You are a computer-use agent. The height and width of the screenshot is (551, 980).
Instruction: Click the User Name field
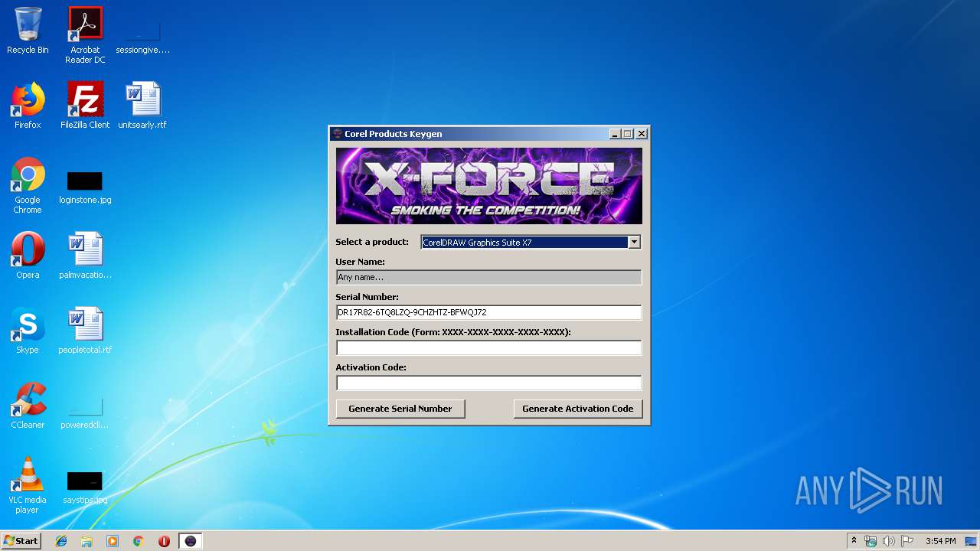(x=488, y=277)
